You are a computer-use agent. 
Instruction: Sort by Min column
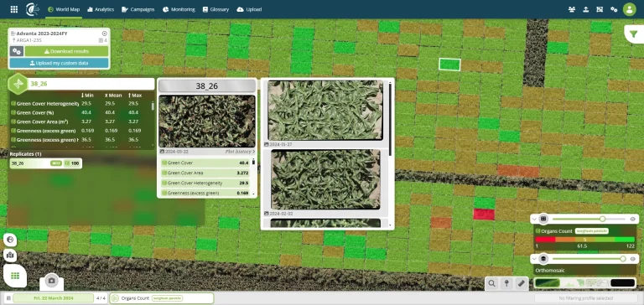88,96
